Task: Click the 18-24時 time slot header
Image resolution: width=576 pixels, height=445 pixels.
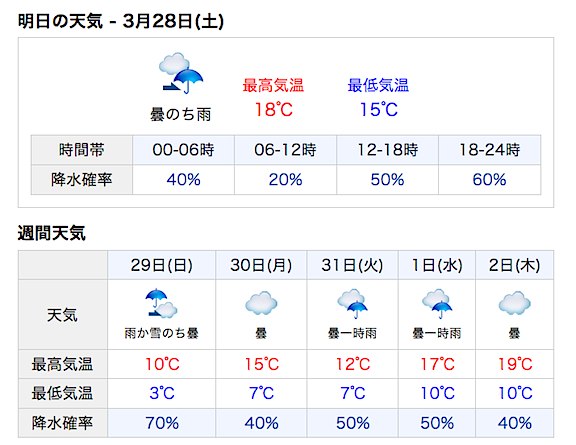Action: point(489,150)
